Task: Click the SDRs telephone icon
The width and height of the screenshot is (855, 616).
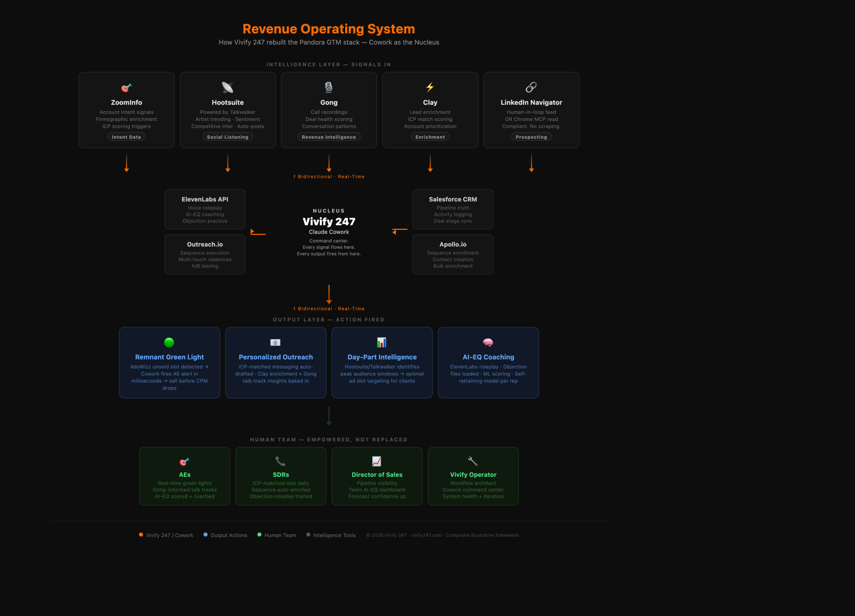Action: point(281,461)
